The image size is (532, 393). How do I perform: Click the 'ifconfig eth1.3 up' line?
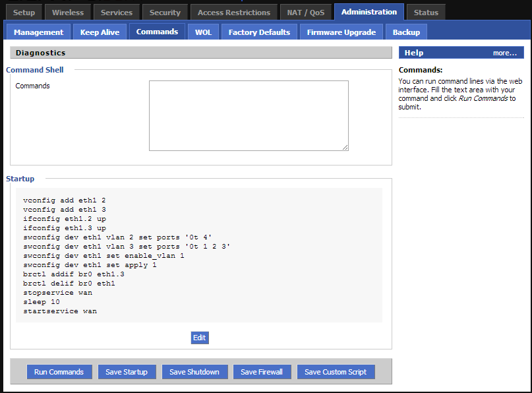tap(65, 228)
